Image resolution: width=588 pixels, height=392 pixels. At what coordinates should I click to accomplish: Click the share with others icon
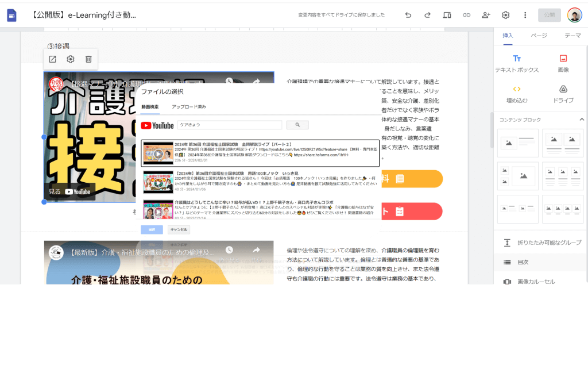point(486,15)
